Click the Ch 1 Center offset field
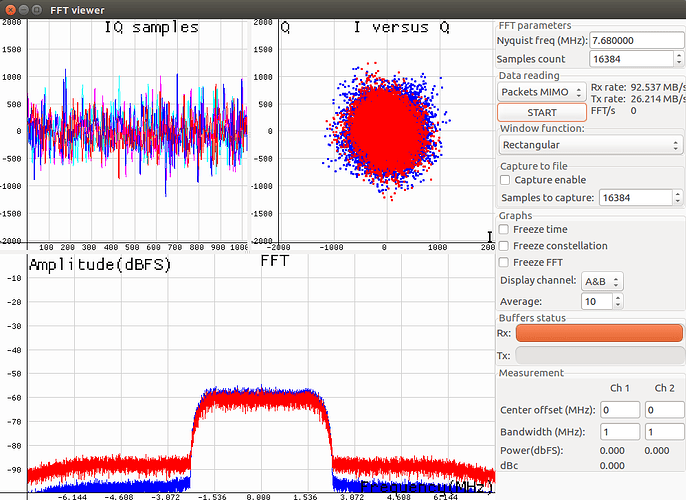 [x=620, y=410]
